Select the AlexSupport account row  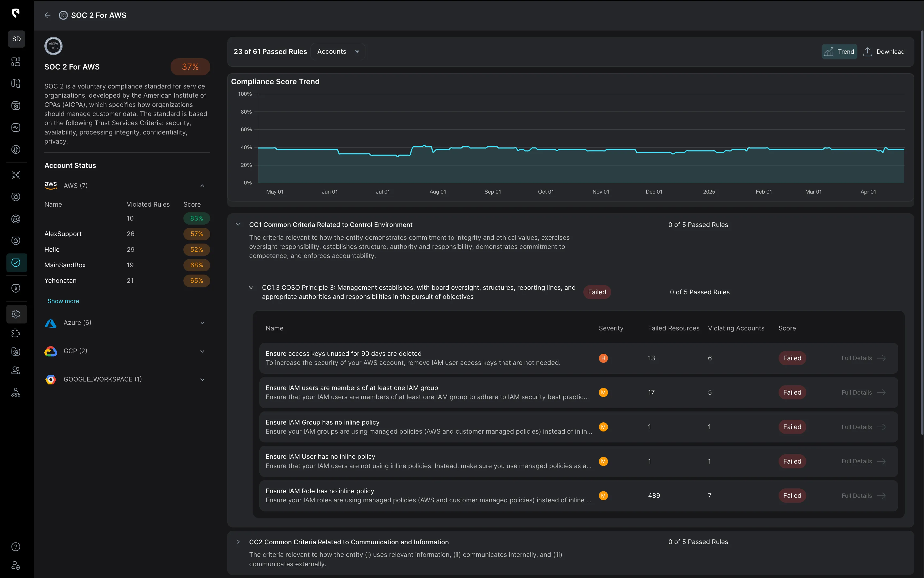coord(127,234)
